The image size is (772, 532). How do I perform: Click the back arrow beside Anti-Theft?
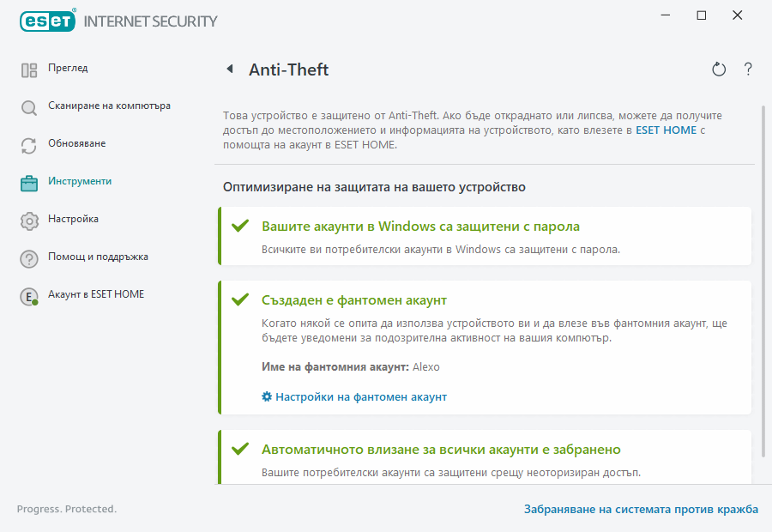click(x=230, y=70)
